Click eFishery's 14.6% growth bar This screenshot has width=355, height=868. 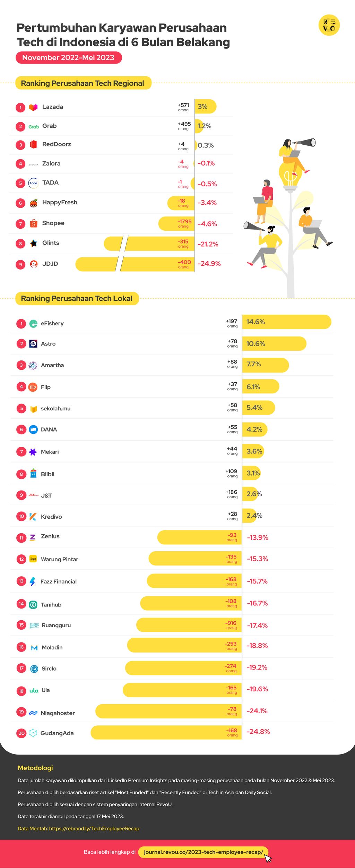[287, 322]
